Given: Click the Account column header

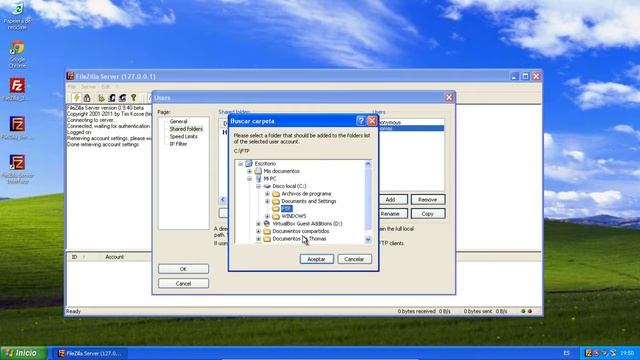Looking at the screenshot, I should 114,257.
